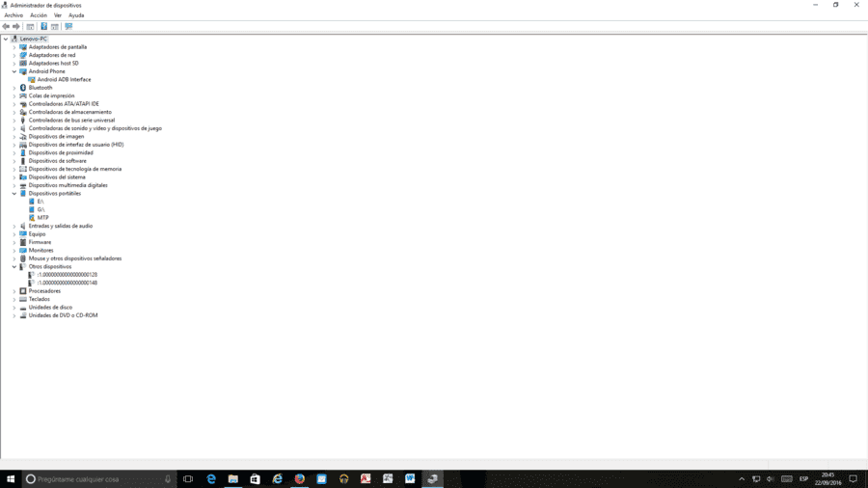Viewport: 868px width, 488px height.
Task: Show hidden system tray icons chevron
Action: point(742,479)
